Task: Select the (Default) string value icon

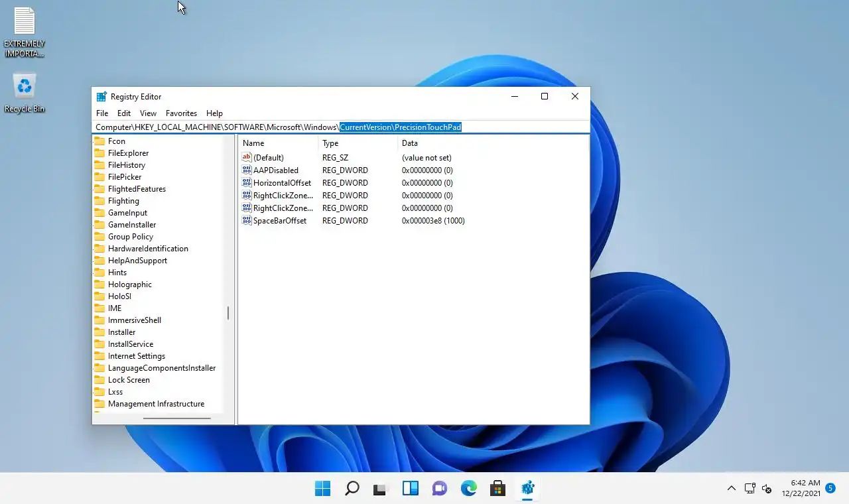Action: pyautogui.click(x=247, y=158)
